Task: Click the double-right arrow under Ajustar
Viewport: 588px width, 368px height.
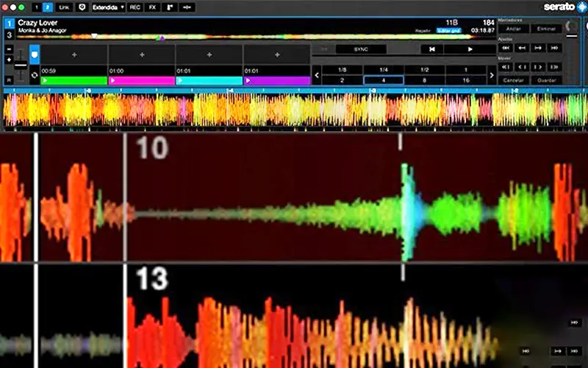Action: [555, 48]
